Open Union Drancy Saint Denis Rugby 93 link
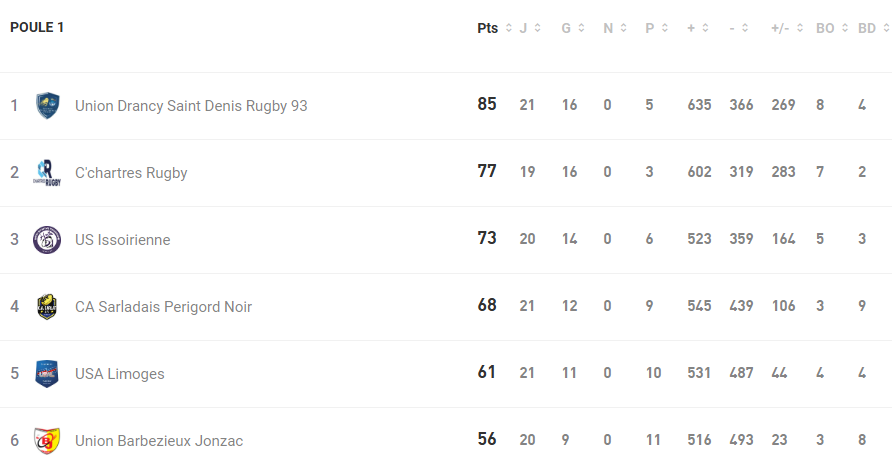The width and height of the screenshot is (892, 471). pyautogui.click(x=191, y=105)
